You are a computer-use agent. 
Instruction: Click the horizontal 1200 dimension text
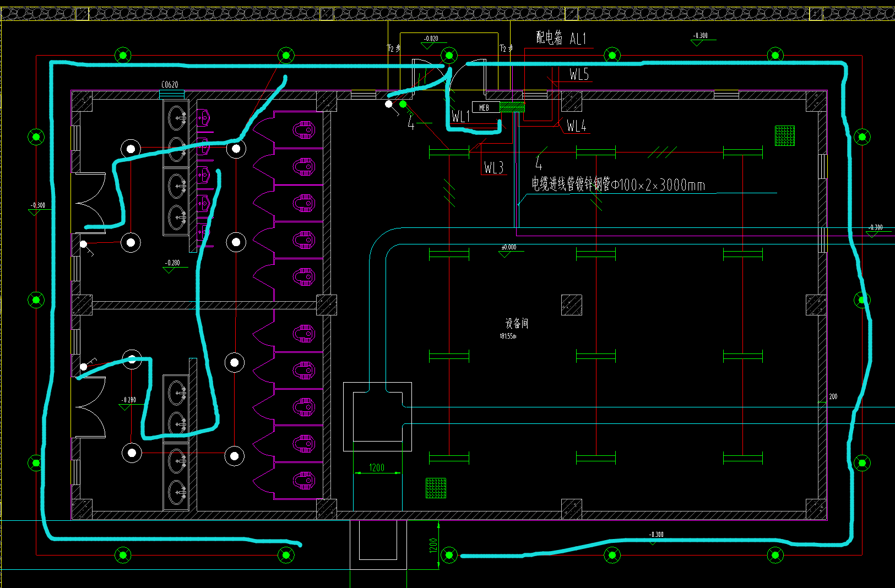[x=377, y=467]
